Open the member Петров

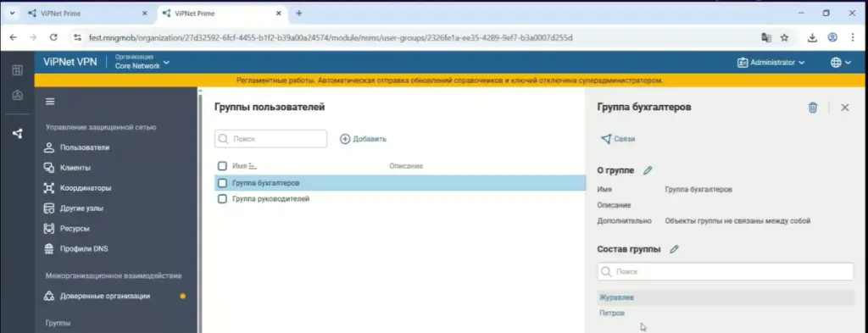(x=612, y=313)
